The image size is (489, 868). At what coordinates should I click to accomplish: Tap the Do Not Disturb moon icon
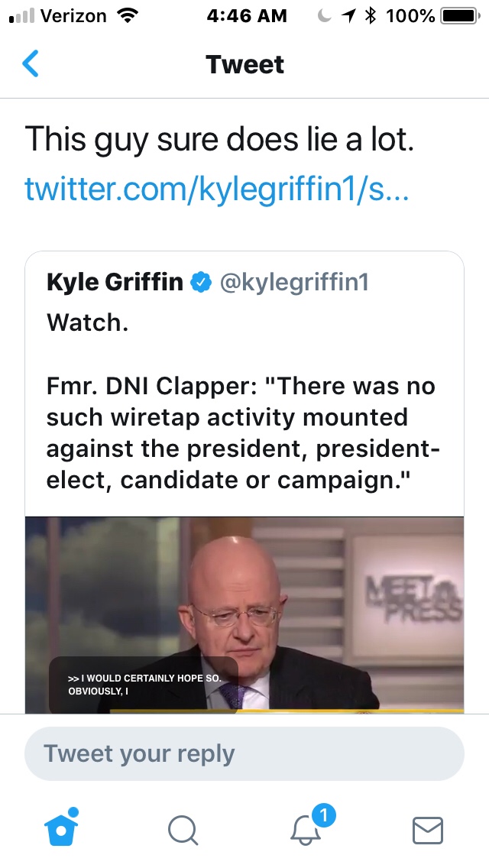click(325, 16)
